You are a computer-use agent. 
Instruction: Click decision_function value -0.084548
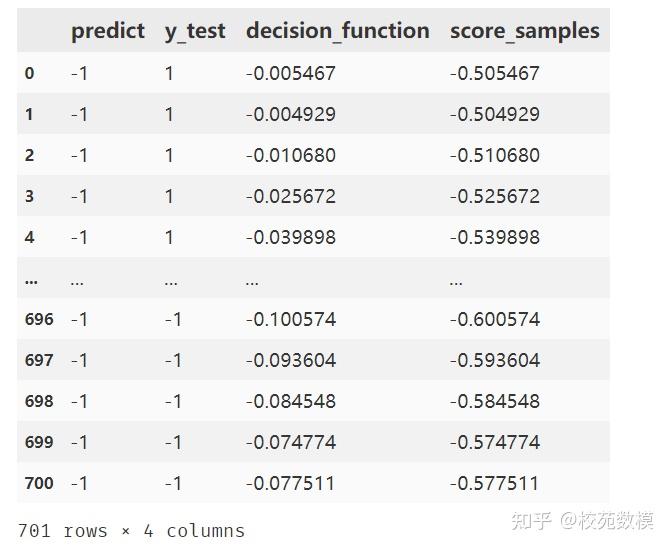coord(290,401)
